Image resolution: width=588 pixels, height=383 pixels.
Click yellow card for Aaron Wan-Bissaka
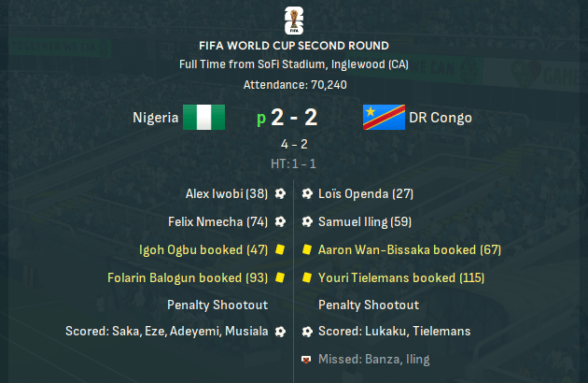(x=307, y=249)
